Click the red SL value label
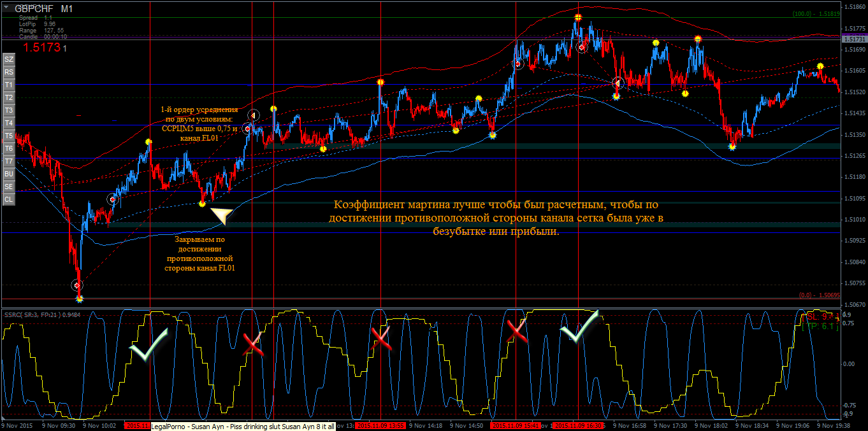Image resolution: width=868 pixels, height=431 pixels. point(820,316)
